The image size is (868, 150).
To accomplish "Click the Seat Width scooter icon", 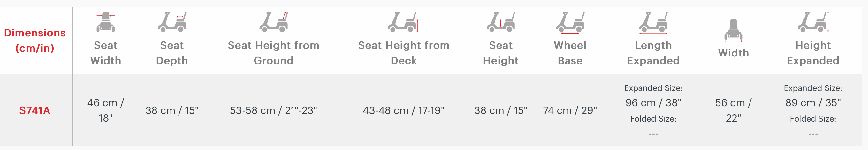I will tap(105, 22).
